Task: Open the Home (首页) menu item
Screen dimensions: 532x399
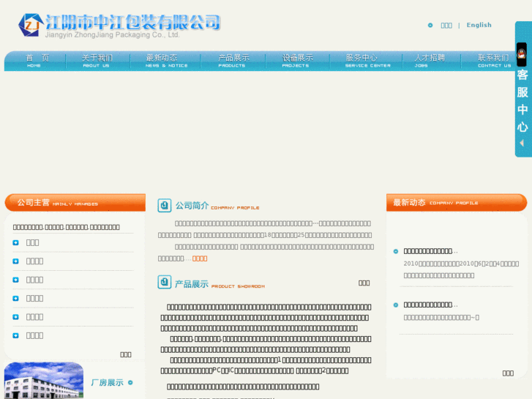Action: coord(37,61)
